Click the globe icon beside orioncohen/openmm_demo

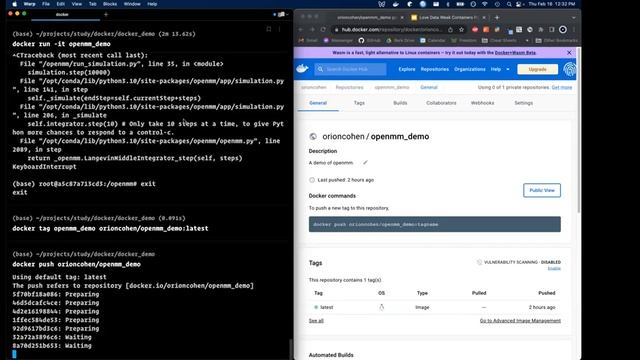coord(313,136)
